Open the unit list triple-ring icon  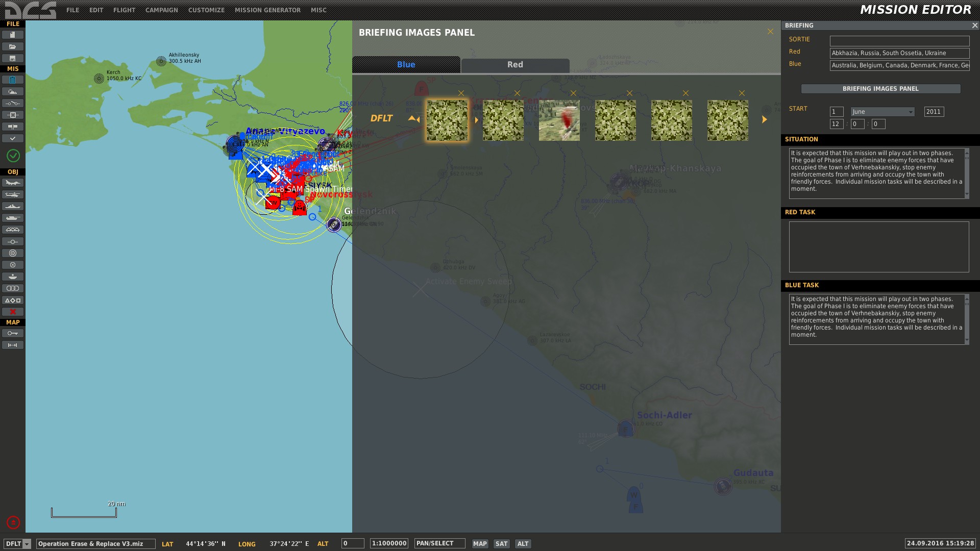13,288
